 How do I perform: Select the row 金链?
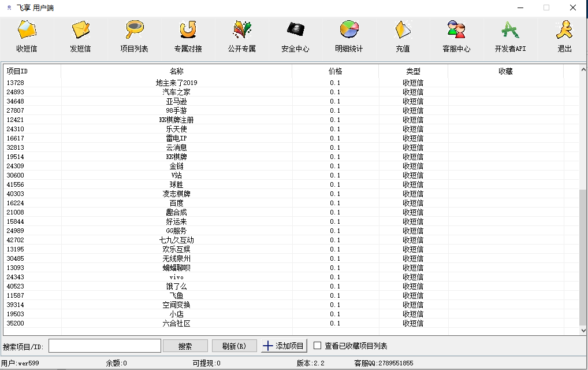291,166
